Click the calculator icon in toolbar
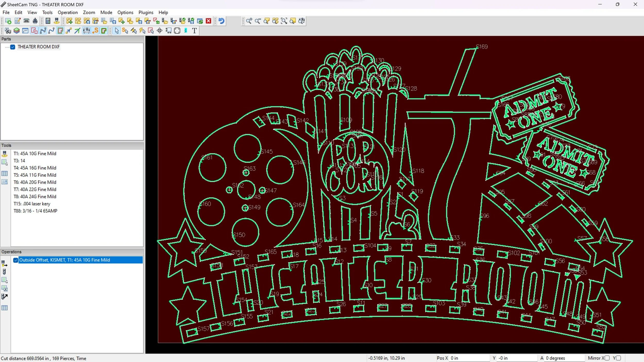Image resolution: width=644 pixels, height=362 pixels. click(x=48, y=21)
